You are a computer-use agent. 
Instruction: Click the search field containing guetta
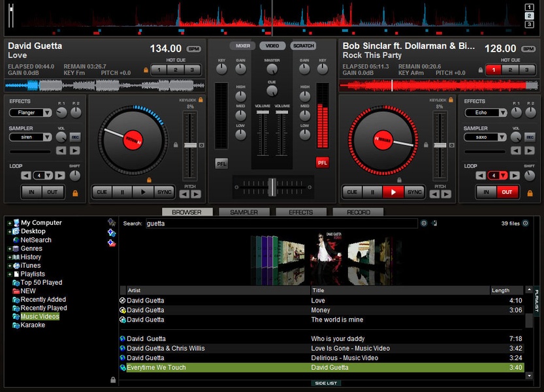(281, 223)
